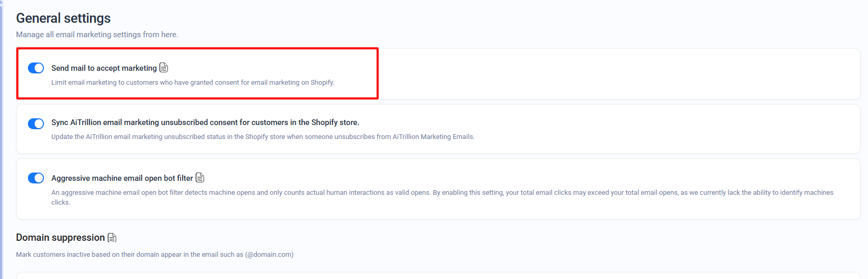Click the partially visible card below Domain suppression
Screen dimensions: 868x279
[x=438, y=275]
